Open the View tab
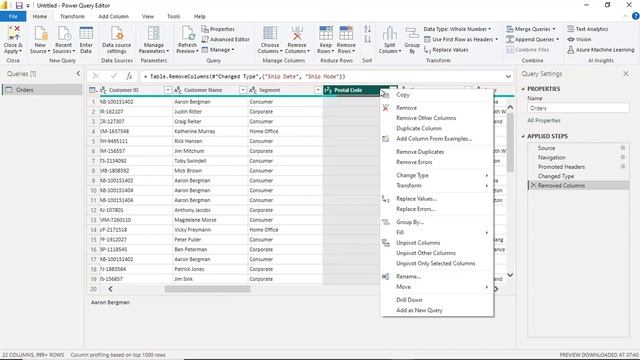The height and width of the screenshot is (360, 640). tap(148, 16)
